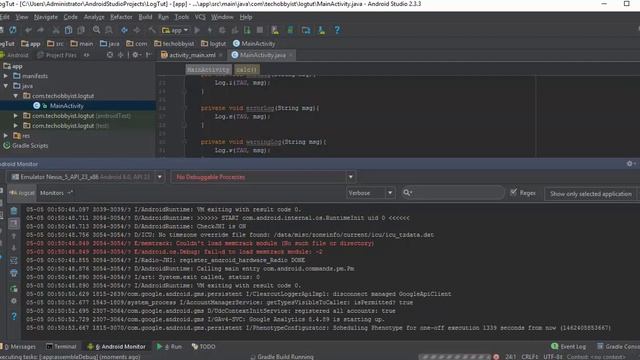Open the SDK Manager icon
This screenshot has height=360, width=640.
point(322,30)
